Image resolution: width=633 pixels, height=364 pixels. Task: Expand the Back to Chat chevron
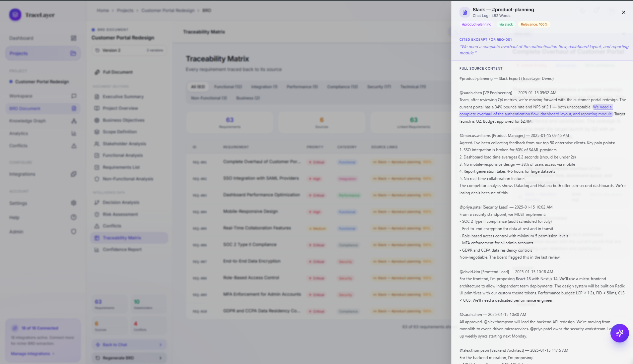tap(161, 345)
